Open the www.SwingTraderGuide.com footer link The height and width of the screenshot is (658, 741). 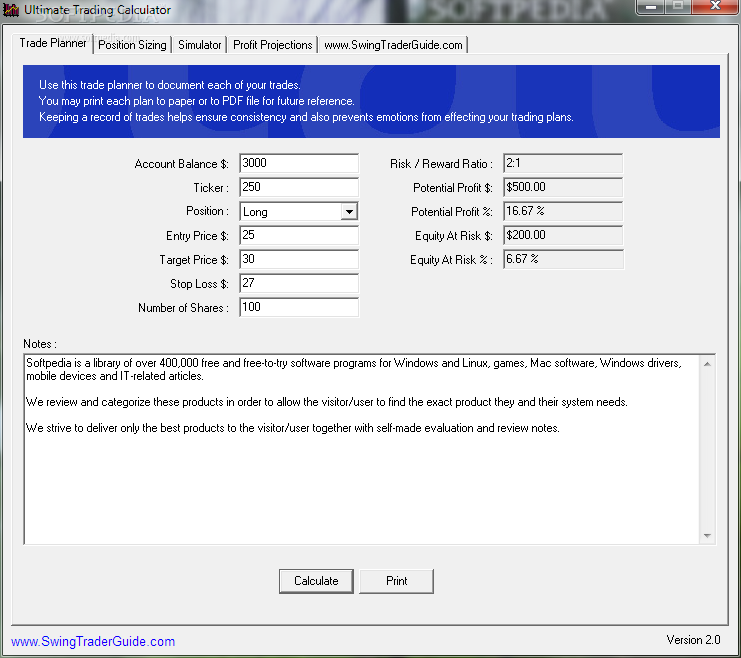(93, 641)
